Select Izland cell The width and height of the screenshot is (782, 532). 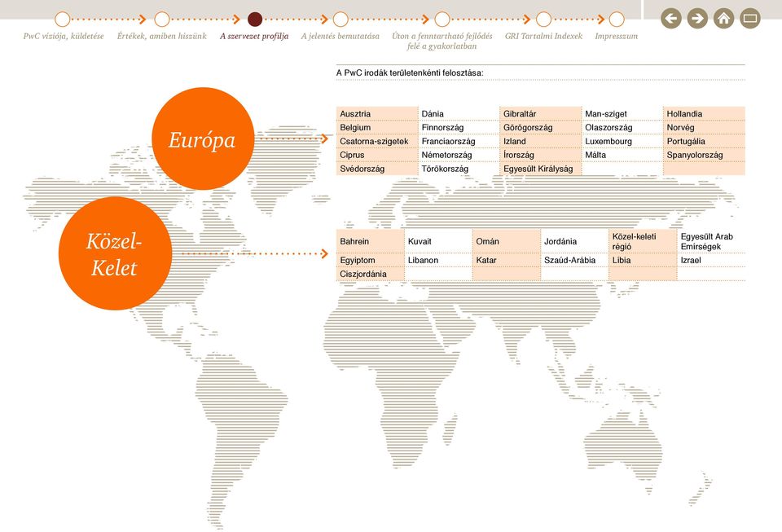pyautogui.click(x=541, y=141)
